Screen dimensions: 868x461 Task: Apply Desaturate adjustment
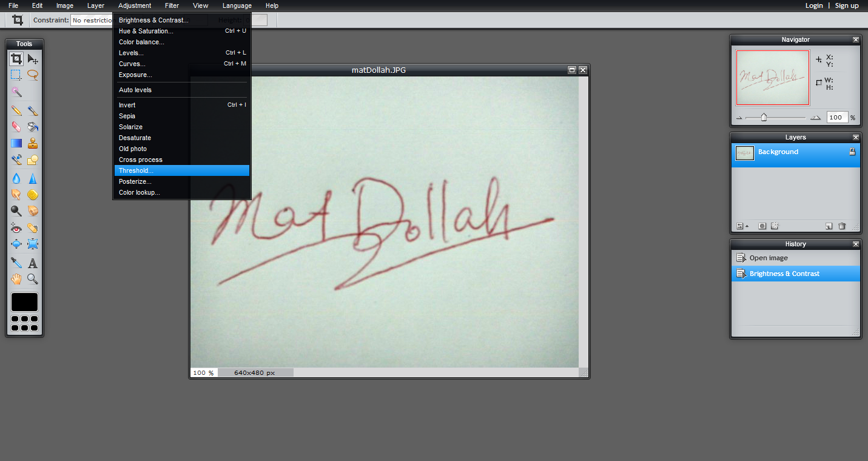coord(182,138)
